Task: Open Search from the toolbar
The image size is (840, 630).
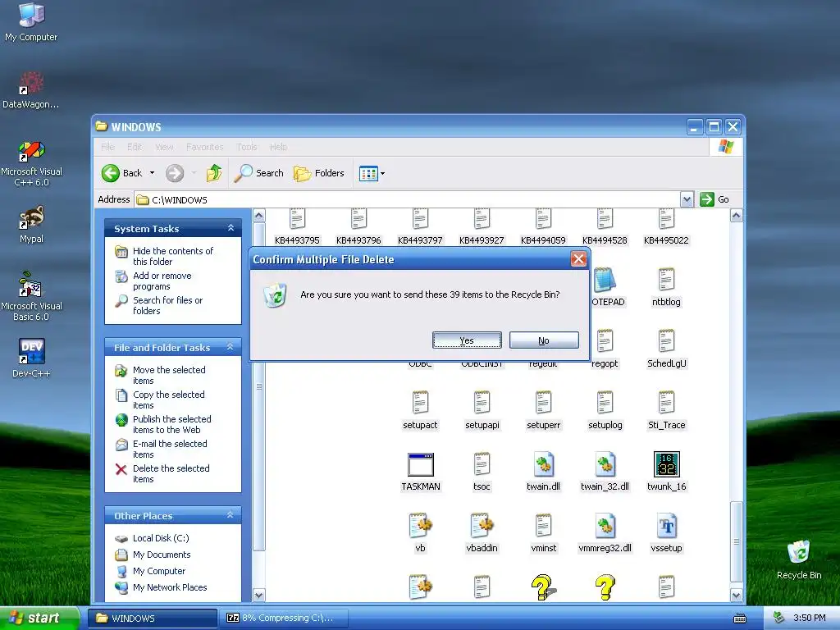Action: (x=258, y=173)
